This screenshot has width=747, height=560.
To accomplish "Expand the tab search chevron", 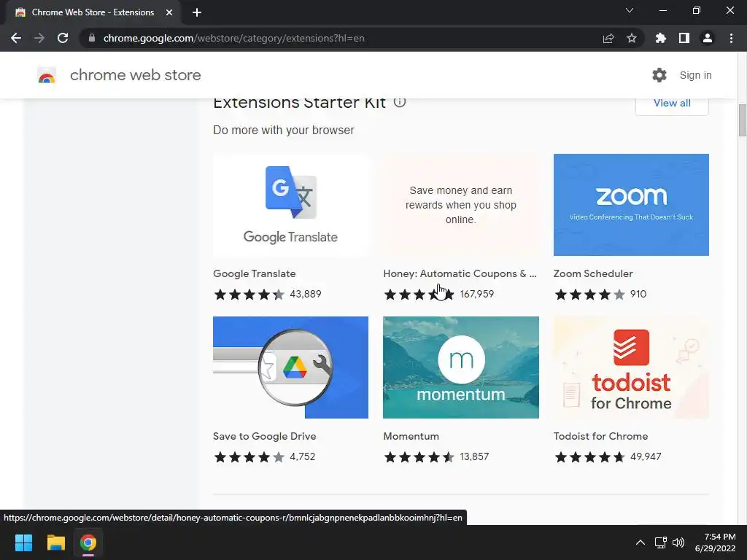I will [630, 10].
